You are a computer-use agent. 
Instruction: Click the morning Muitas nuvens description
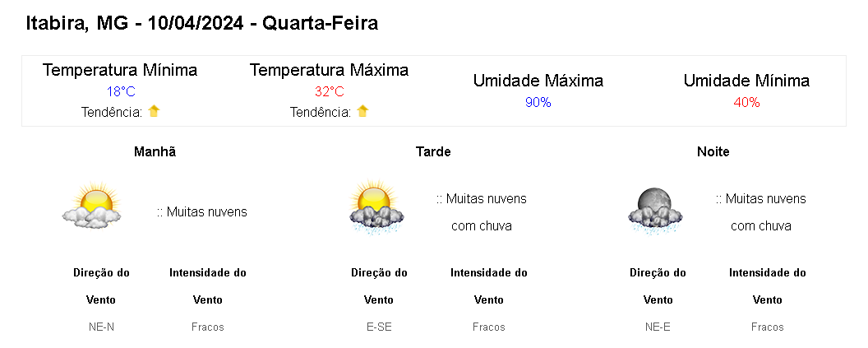pos(202,212)
